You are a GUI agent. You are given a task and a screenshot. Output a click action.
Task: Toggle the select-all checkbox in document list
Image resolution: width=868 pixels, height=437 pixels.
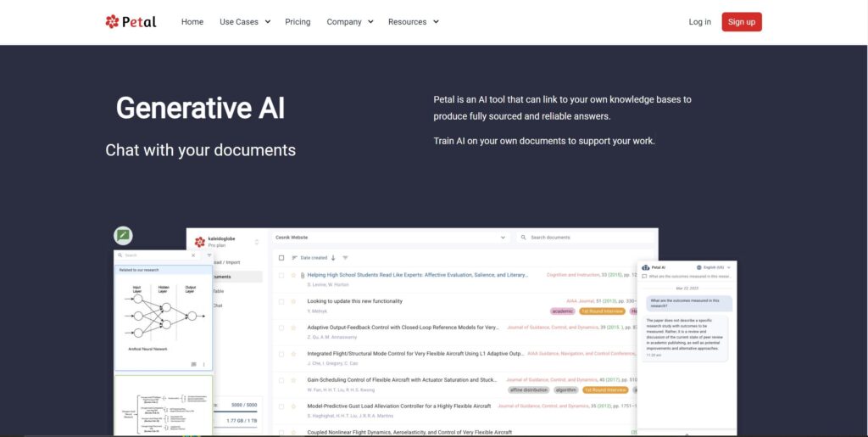[x=281, y=258]
